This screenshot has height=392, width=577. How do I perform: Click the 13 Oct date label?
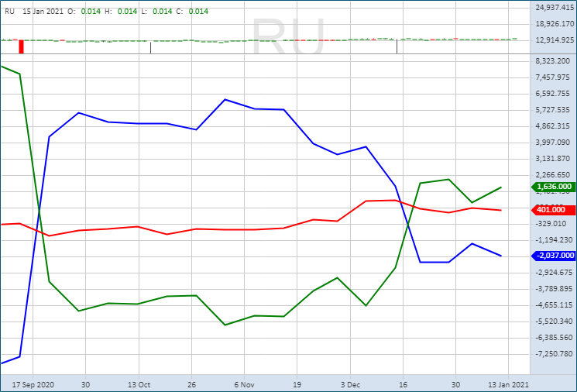click(x=139, y=384)
